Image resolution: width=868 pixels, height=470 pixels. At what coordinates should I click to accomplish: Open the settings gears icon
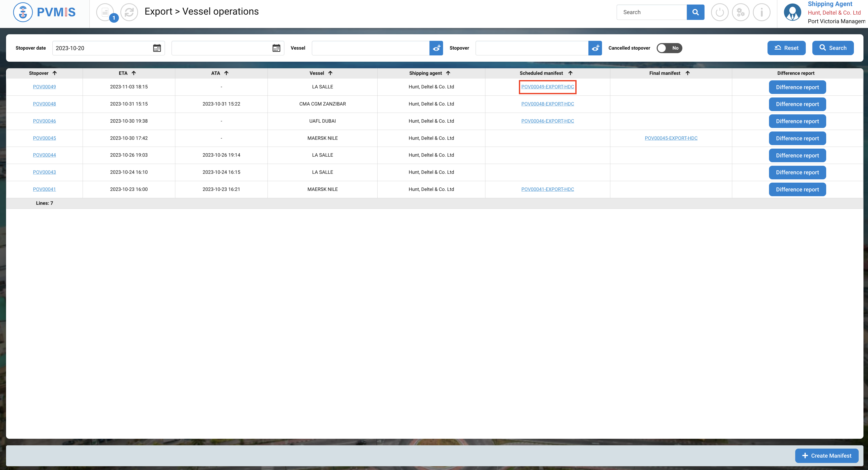coord(740,12)
